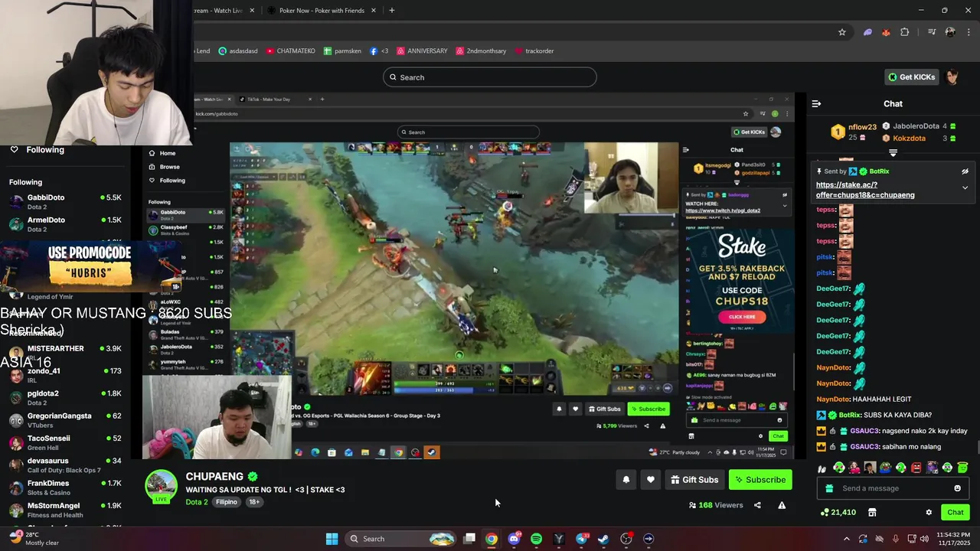
Task: Open the browser extensions puzzle icon
Action: 905,32
